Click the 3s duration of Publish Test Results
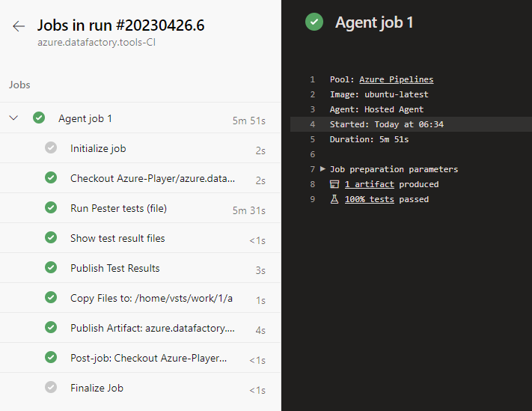 click(x=260, y=270)
